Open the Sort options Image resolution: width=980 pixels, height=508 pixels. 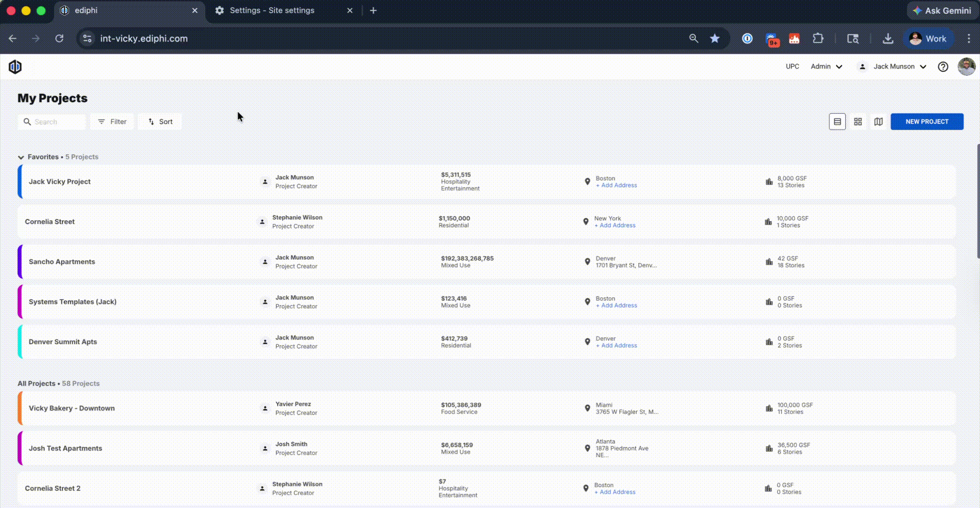pos(160,122)
